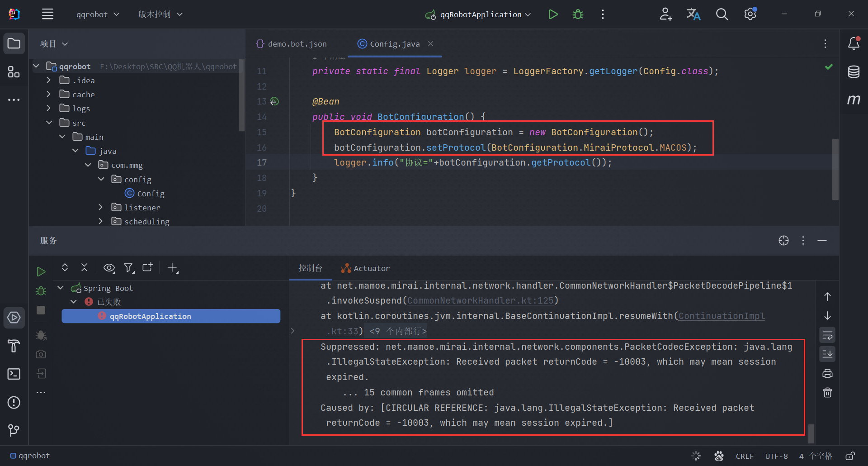Open the 版本控制 dropdown menu
Viewport: 868px width, 466px height.
(x=160, y=14)
